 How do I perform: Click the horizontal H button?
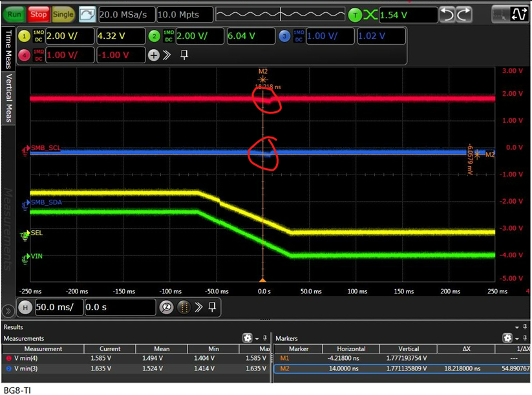pos(25,308)
